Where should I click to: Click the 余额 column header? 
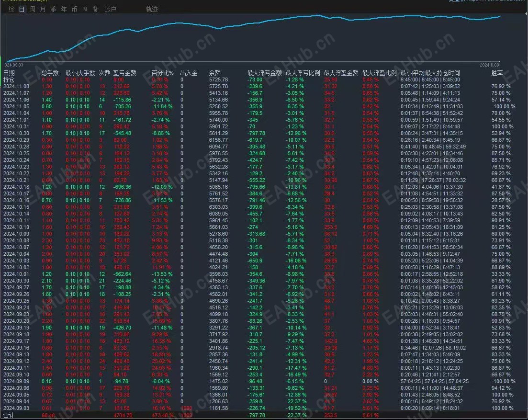tap(215, 73)
